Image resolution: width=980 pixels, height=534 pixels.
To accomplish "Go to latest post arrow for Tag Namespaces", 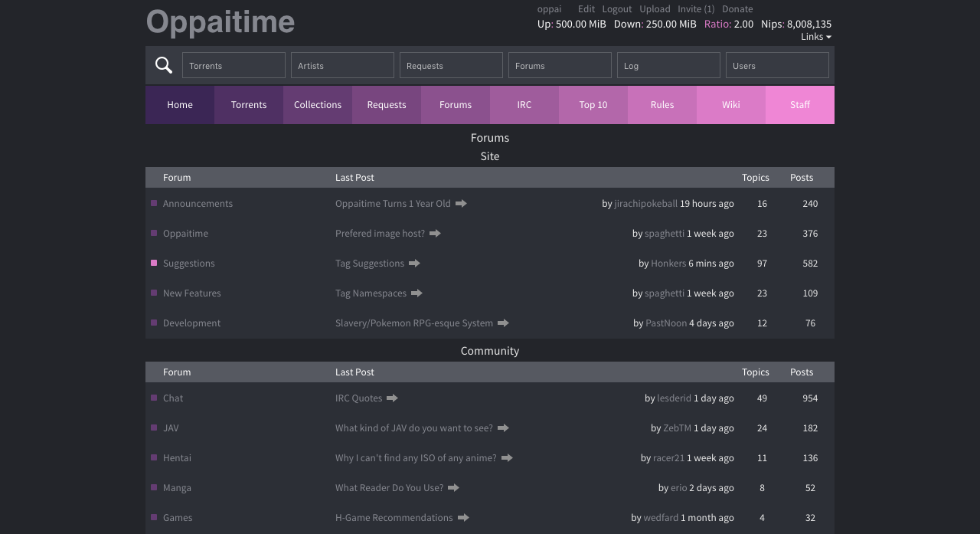I will pyautogui.click(x=416, y=293).
